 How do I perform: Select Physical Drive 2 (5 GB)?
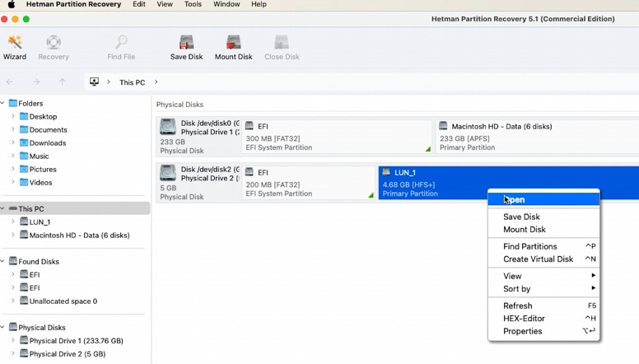point(68,354)
